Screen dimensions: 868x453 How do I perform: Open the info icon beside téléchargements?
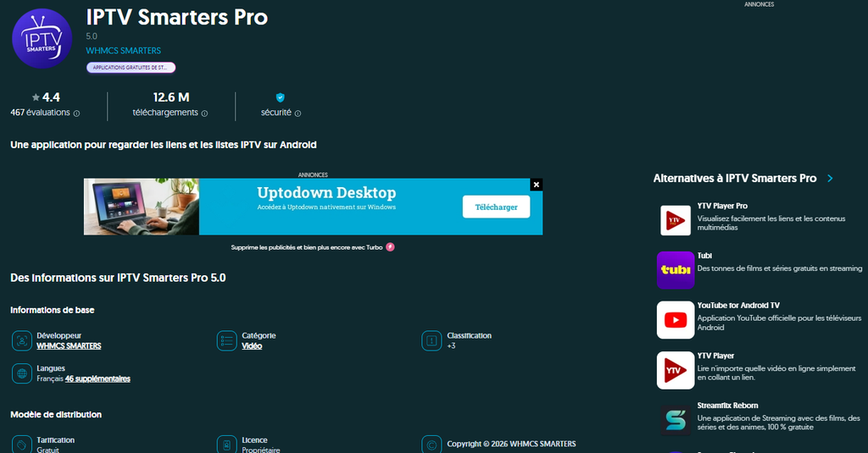(x=204, y=113)
